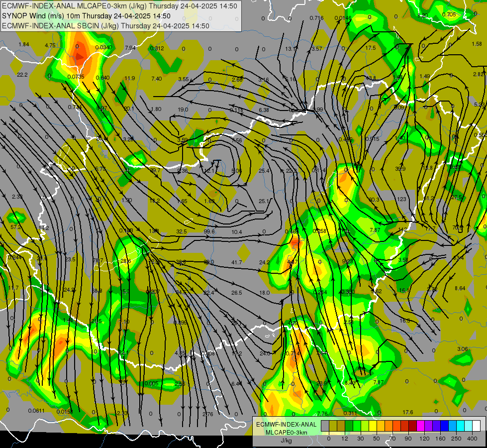Click the map value 7.94
The height and width of the screenshot is (448, 487).
(x=130, y=48)
